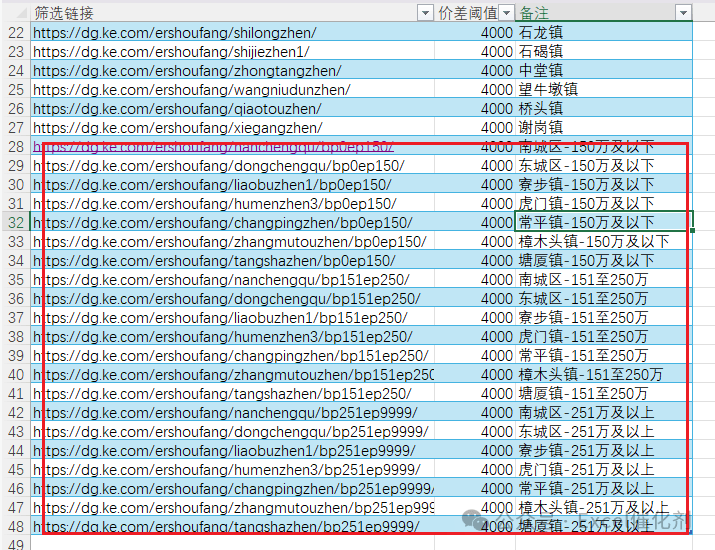Click the qiaotouzhen URL cell
This screenshot has height=550, width=715.
click(232, 109)
